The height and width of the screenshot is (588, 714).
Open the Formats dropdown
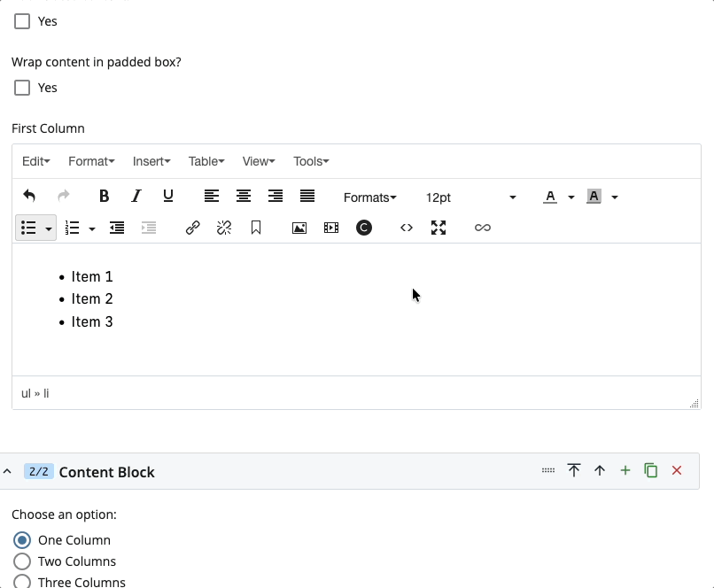369,197
